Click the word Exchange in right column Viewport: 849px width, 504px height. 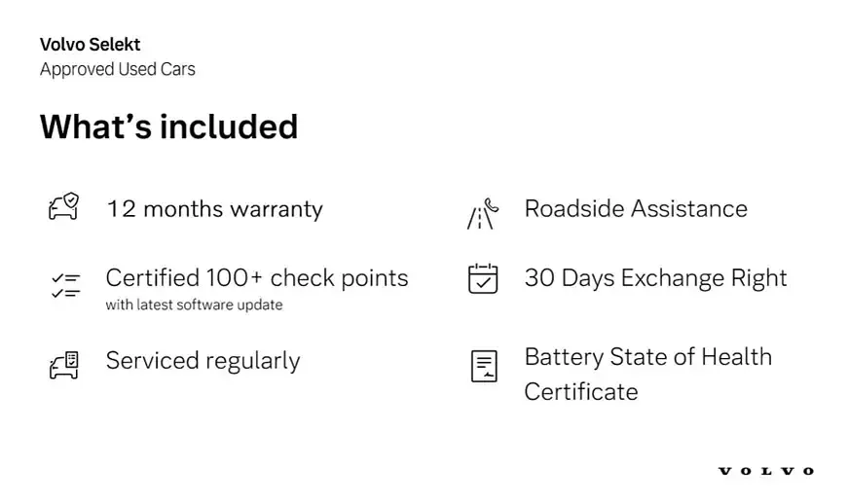[x=673, y=278]
